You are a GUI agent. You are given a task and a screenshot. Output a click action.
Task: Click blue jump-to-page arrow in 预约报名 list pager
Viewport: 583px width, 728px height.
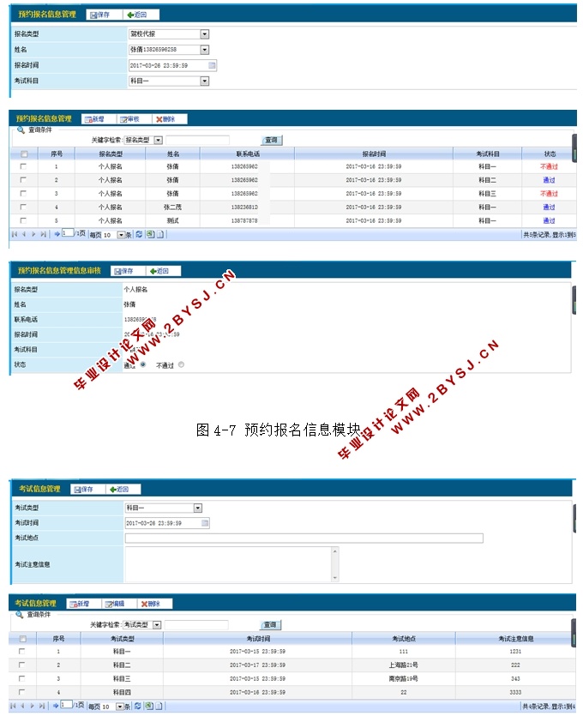57,234
